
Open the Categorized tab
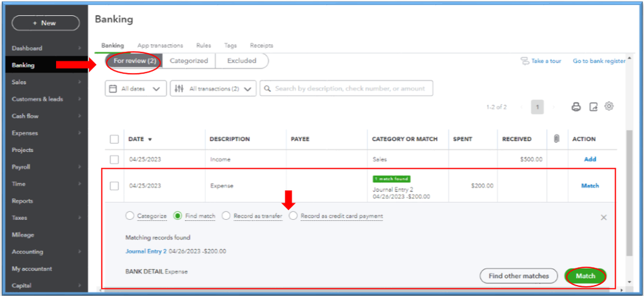[189, 61]
